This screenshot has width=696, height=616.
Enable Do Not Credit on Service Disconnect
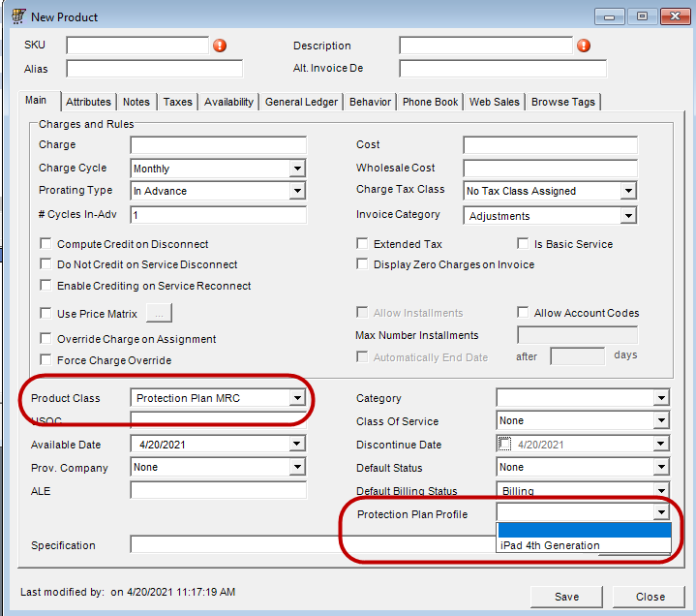point(45,263)
